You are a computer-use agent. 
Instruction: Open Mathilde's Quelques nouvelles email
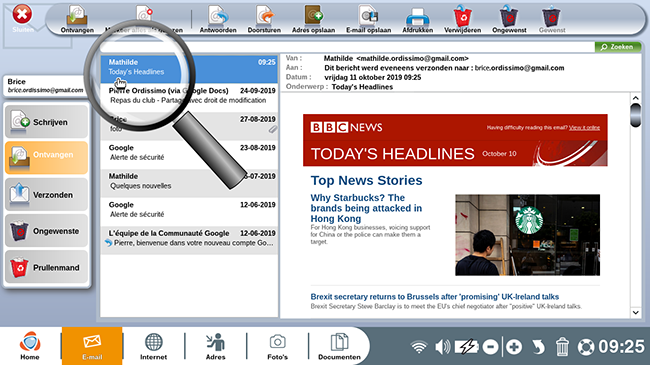[189, 183]
